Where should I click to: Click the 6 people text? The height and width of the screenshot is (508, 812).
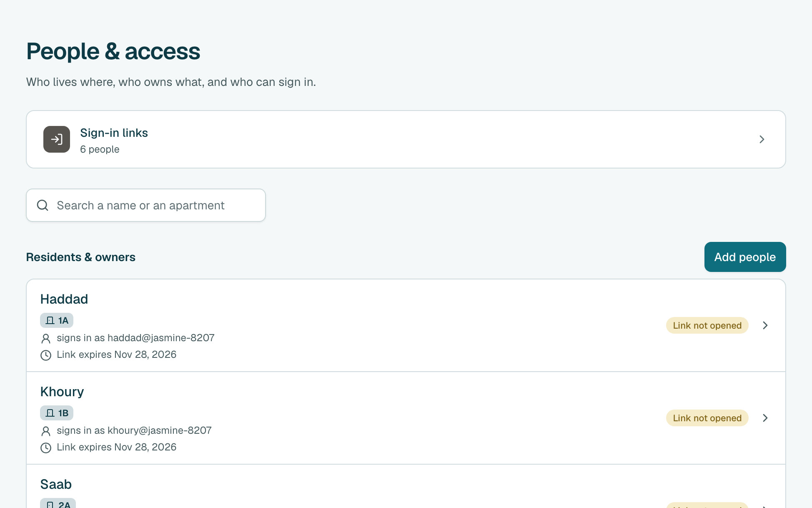pos(100,149)
